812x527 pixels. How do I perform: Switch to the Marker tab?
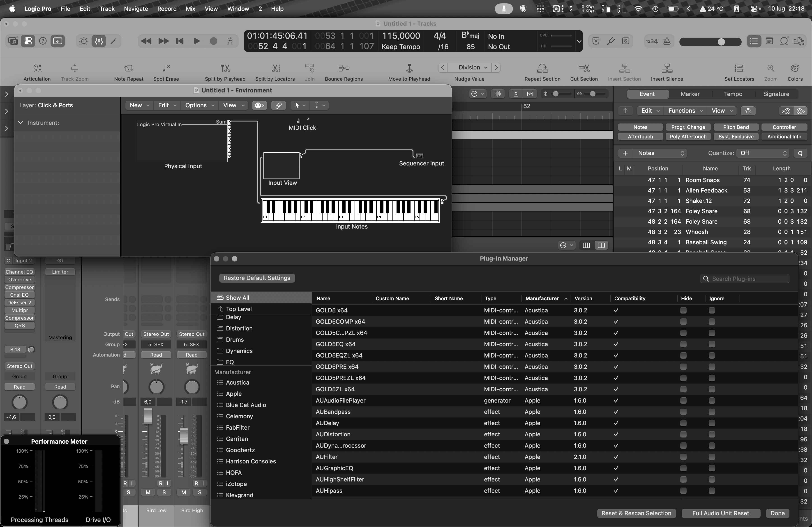(x=690, y=94)
